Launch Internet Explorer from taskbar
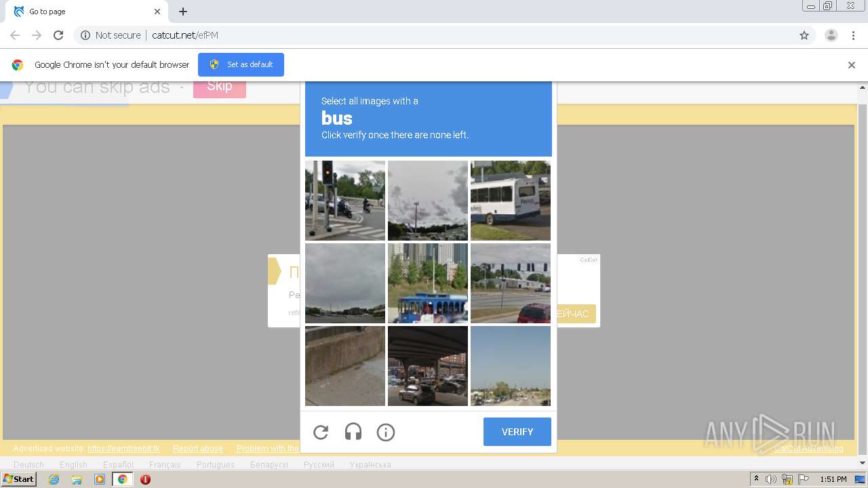The image size is (868, 488). 54,479
